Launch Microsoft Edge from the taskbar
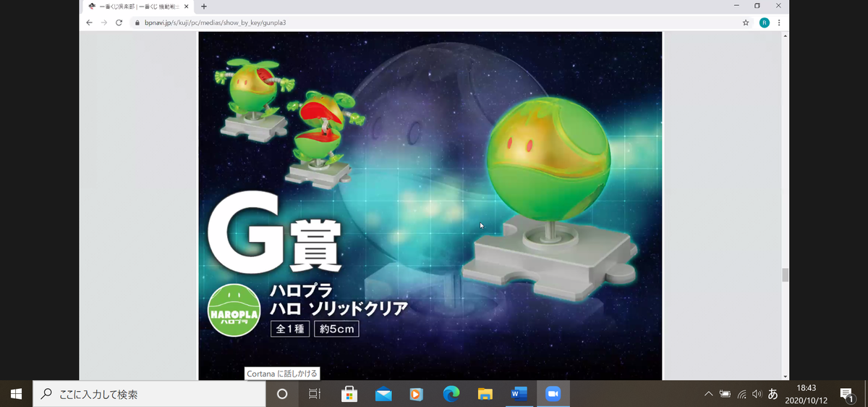This screenshot has width=868, height=407. 451,394
